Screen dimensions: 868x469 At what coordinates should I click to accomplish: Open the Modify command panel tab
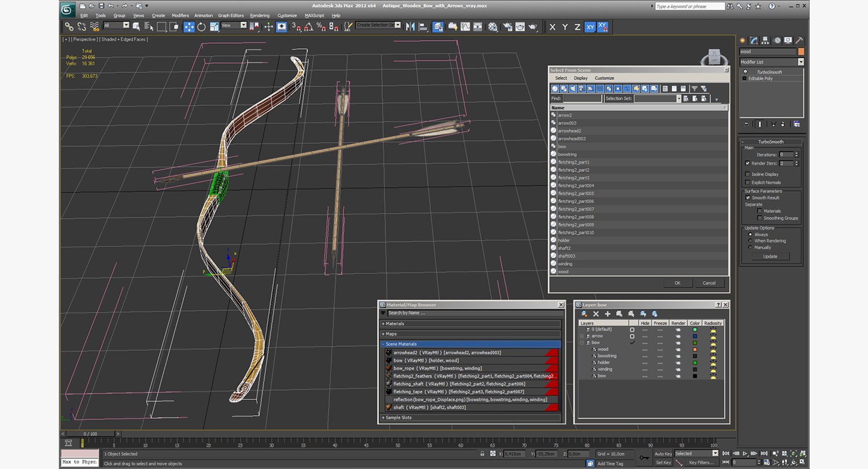tap(754, 41)
